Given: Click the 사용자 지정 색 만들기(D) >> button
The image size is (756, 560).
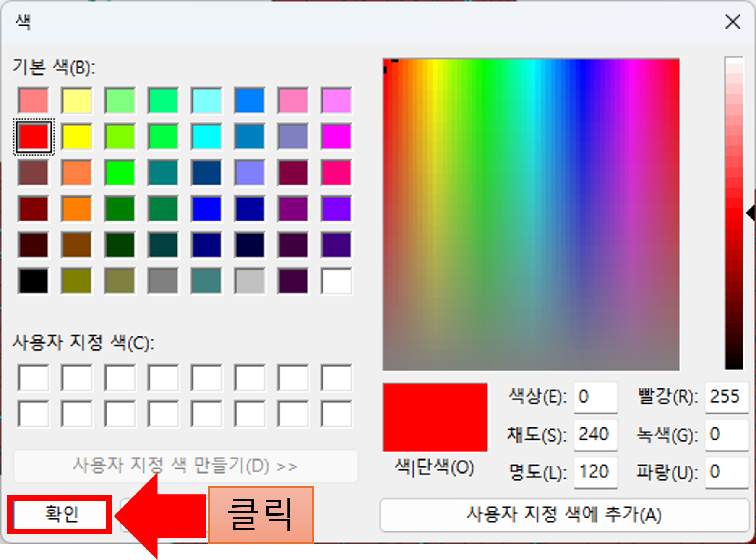Looking at the screenshot, I should [x=186, y=466].
